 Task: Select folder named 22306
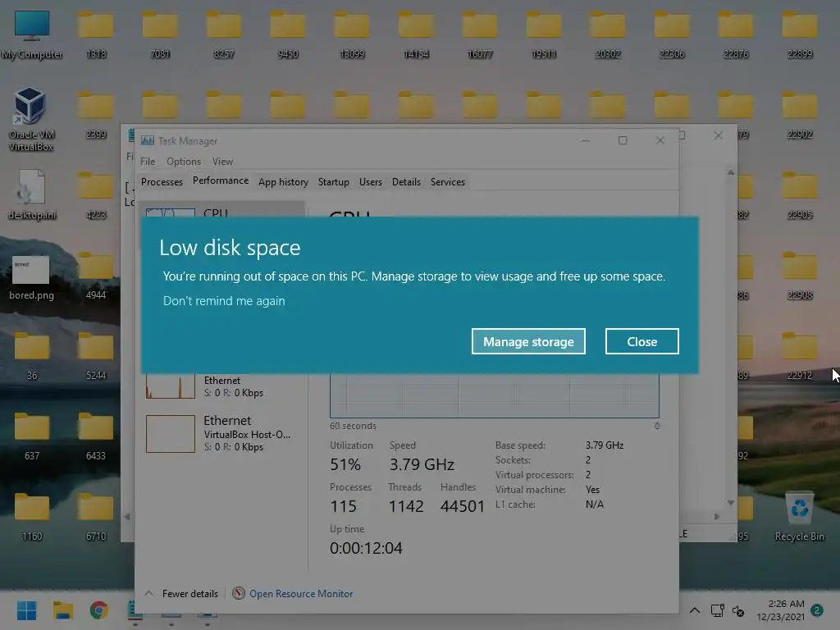[672, 34]
